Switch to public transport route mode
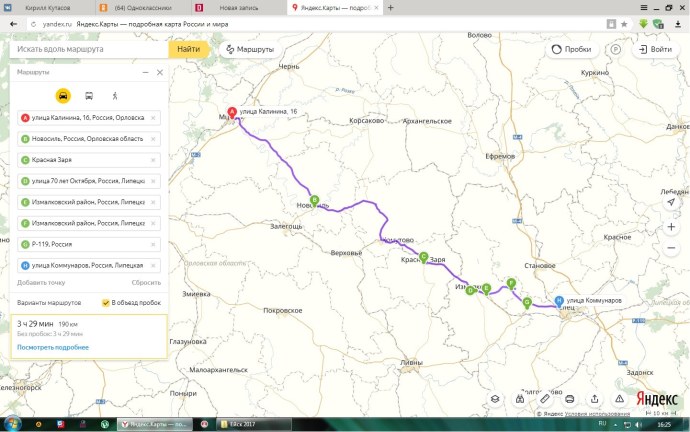Image resolution: width=690 pixels, height=432 pixels. pos(89,96)
